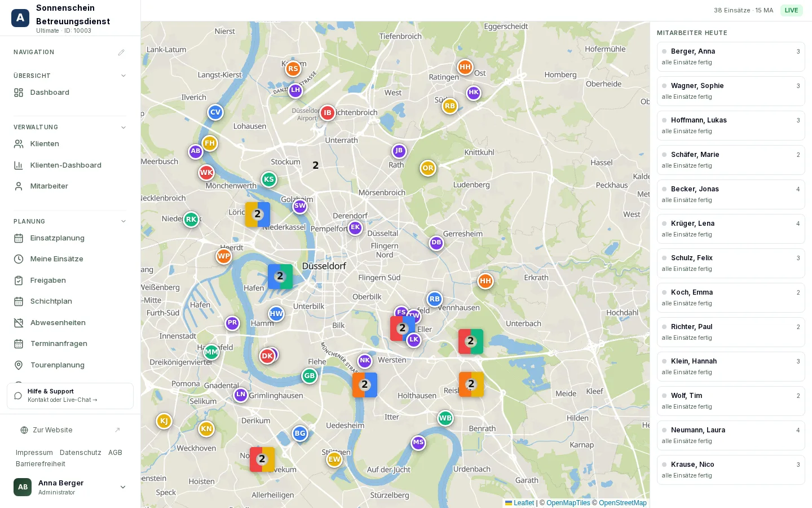
Task: Select Tourenplanung in the sidebar
Action: point(70,365)
